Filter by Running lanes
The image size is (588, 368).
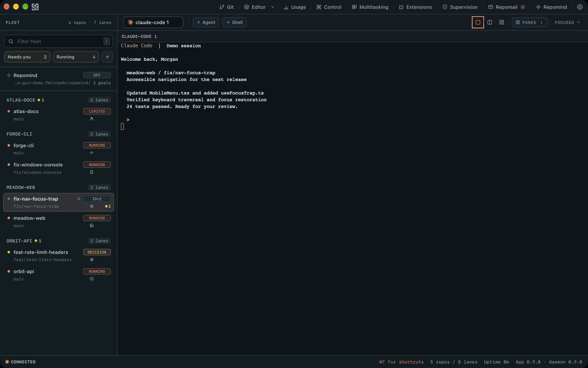76,57
